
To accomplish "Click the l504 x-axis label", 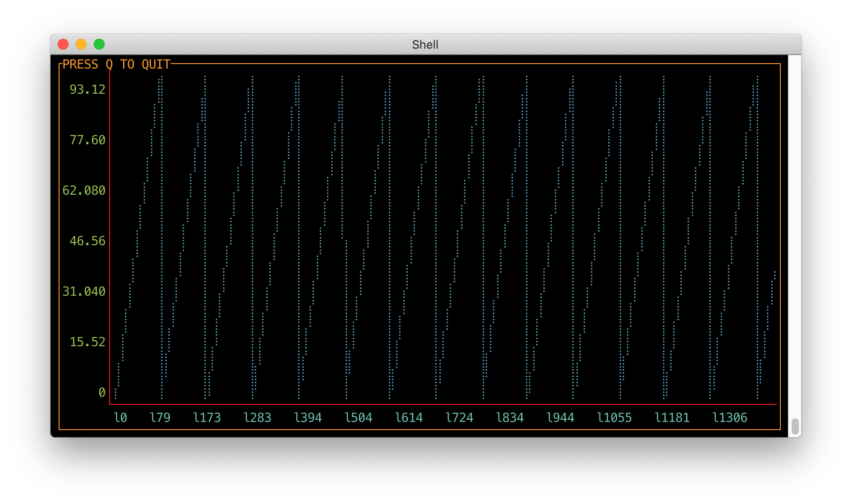I will (359, 417).
